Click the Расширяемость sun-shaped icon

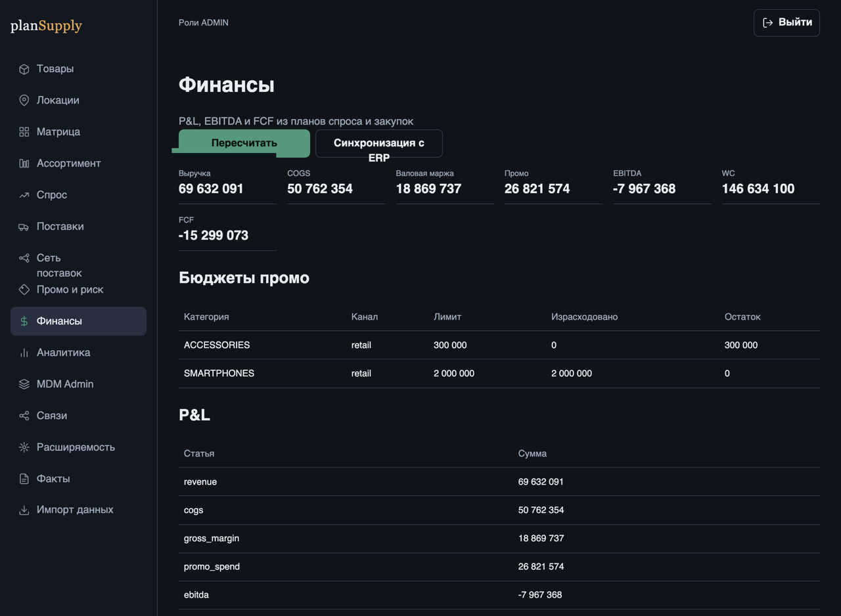tap(24, 447)
